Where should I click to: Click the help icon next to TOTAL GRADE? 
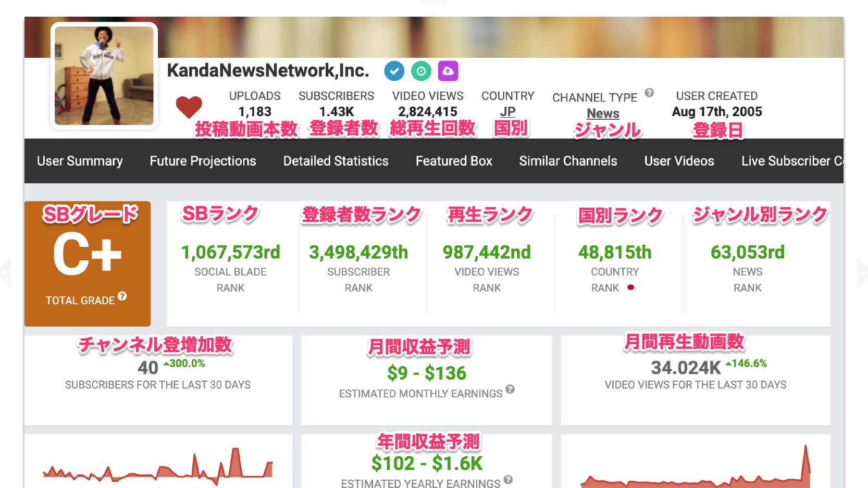click(122, 296)
